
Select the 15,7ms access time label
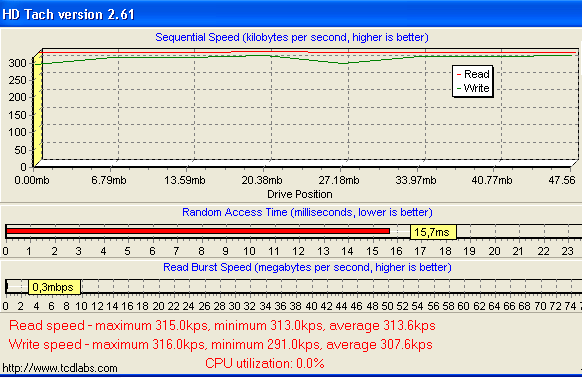433,232
